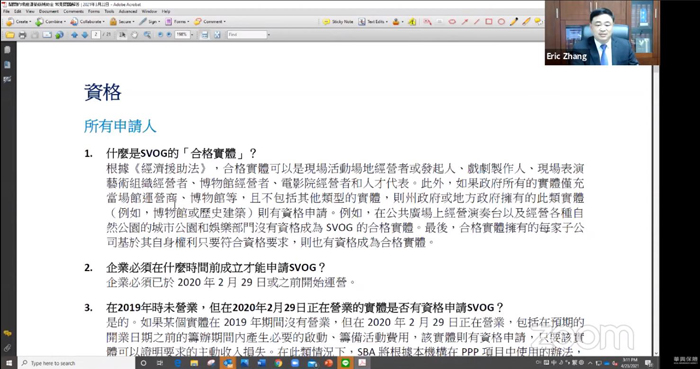The height and width of the screenshot is (369, 700).
Task: Click the Print icon in toolbar
Action: pyautogui.click(x=22, y=35)
